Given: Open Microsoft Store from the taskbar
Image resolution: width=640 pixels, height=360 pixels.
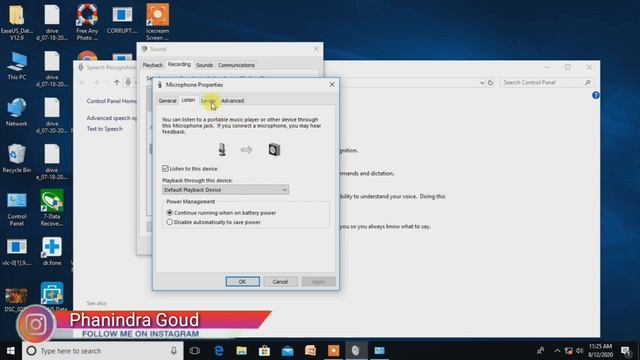Looking at the screenshot, I should [264, 351].
